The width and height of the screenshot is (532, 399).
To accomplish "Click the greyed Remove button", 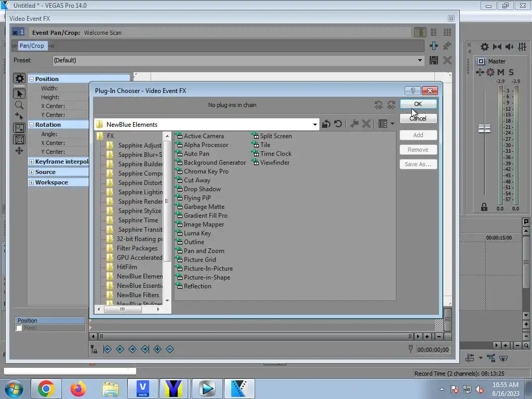I will (x=418, y=150).
